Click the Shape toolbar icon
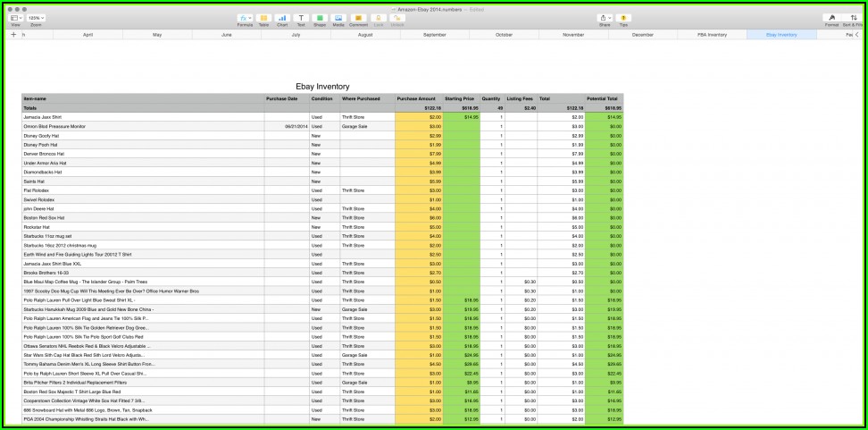This screenshot has width=868, height=430. [320, 18]
